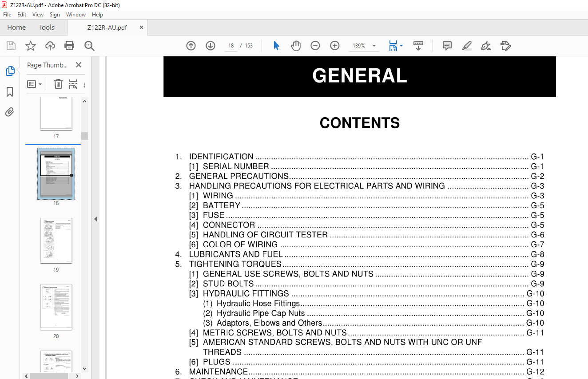Delete pages with trash icon
The width and height of the screenshot is (588, 379).
(x=58, y=84)
